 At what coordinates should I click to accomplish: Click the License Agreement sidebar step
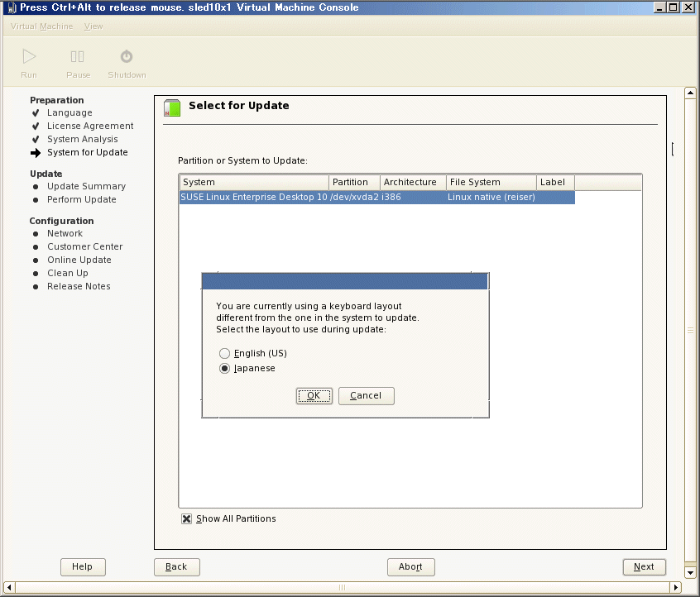90,127
